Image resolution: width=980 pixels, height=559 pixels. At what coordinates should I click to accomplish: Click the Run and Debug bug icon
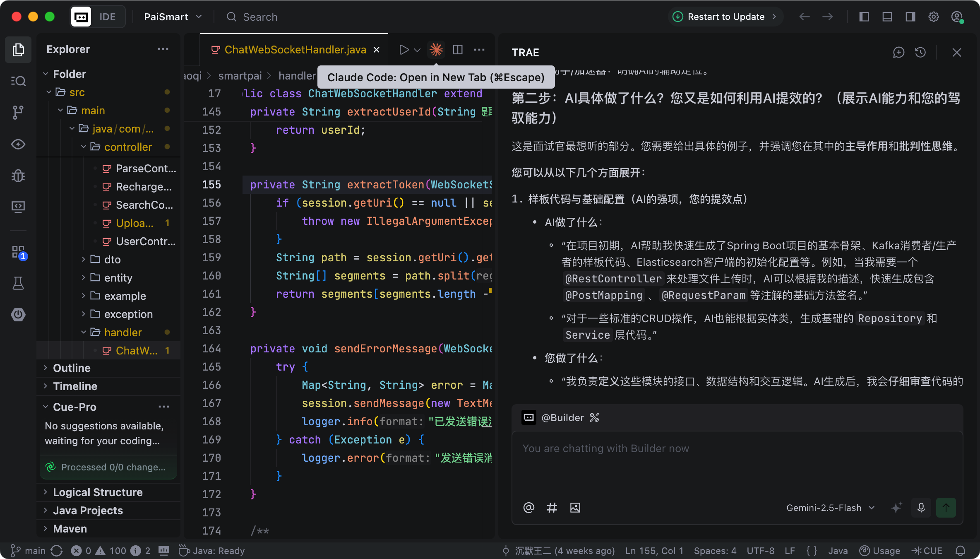point(18,176)
